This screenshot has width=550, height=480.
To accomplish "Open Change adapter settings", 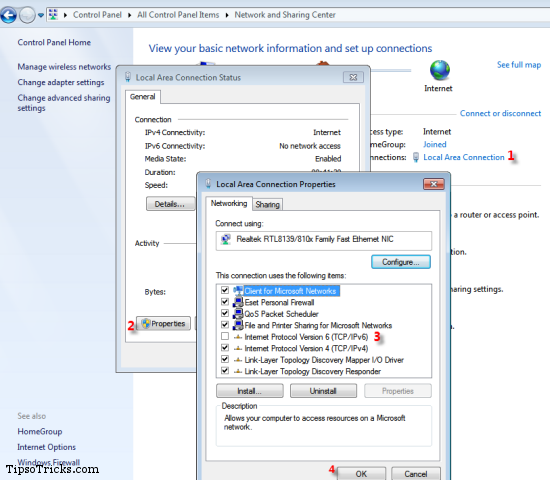I will [61, 82].
